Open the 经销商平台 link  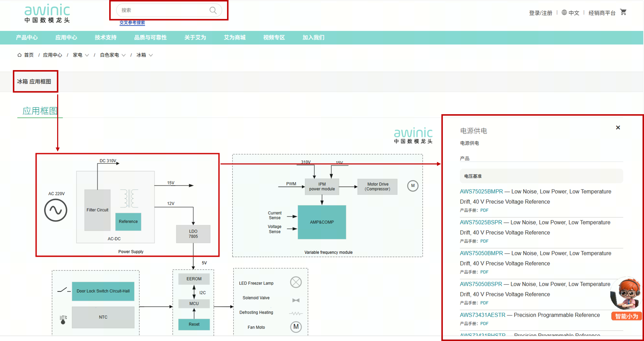click(602, 13)
